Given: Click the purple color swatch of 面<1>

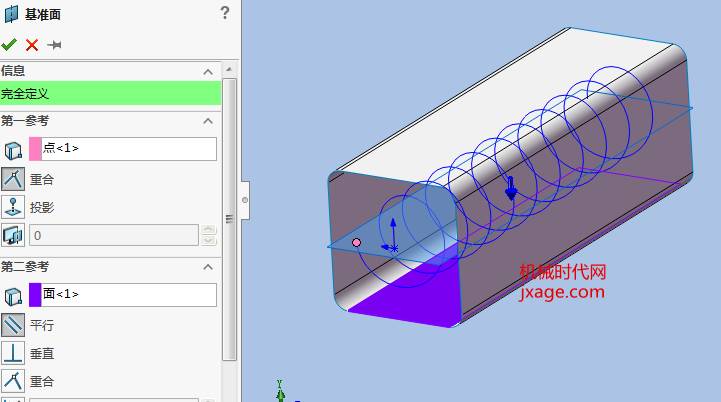Looking at the screenshot, I should (35, 295).
